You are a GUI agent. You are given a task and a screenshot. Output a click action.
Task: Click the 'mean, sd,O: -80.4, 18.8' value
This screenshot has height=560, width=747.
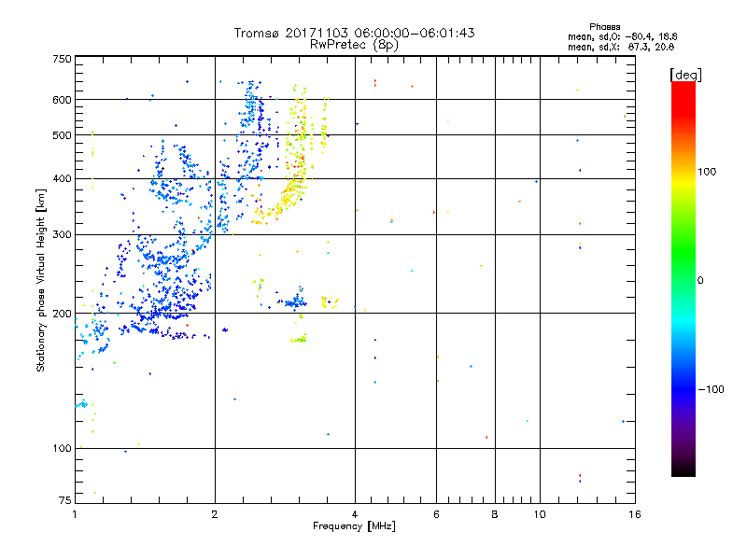pyautogui.click(x=622, y=36)
